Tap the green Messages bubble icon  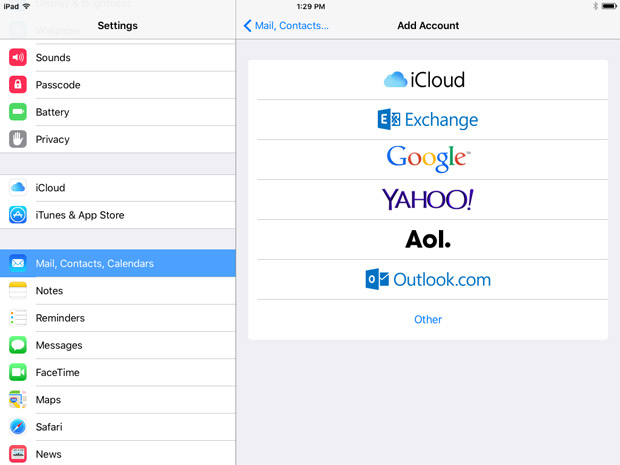point(18,345)
